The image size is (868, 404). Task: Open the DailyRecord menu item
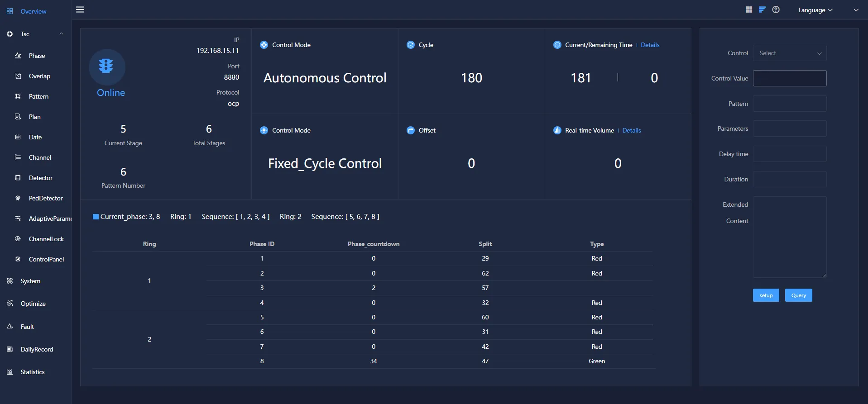37,349
